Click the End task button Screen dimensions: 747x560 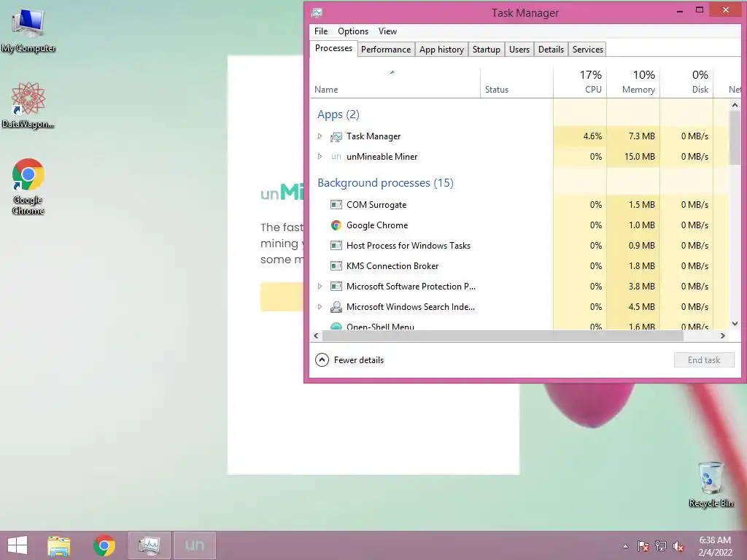pyautogui.click(x=704, y=360)
